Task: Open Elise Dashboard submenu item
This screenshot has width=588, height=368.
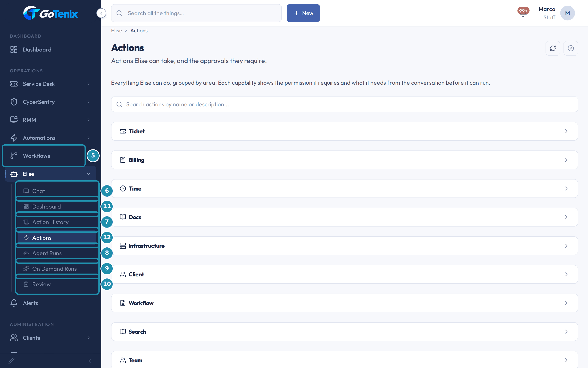Action: click(x=57, y=206)
